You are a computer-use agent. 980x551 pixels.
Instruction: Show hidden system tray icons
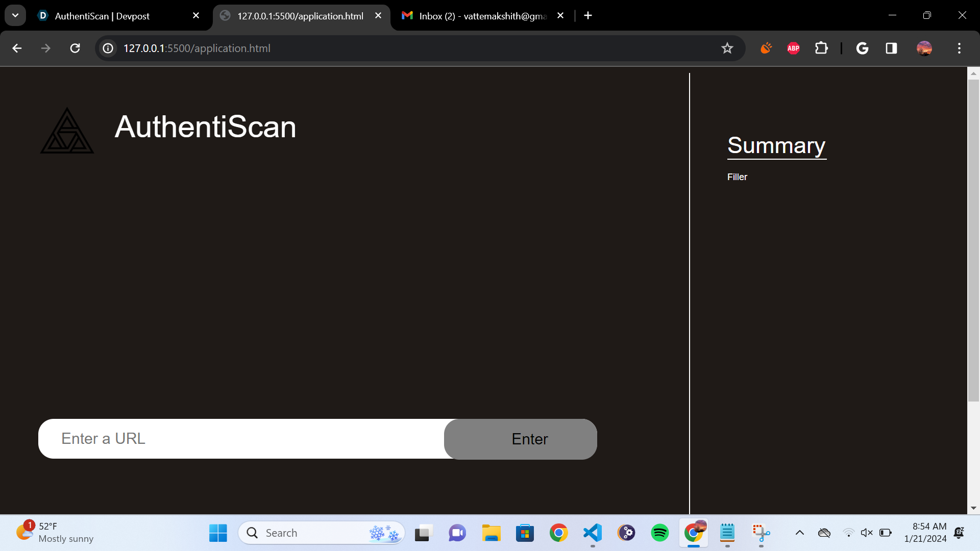click(x=800, y=533)
